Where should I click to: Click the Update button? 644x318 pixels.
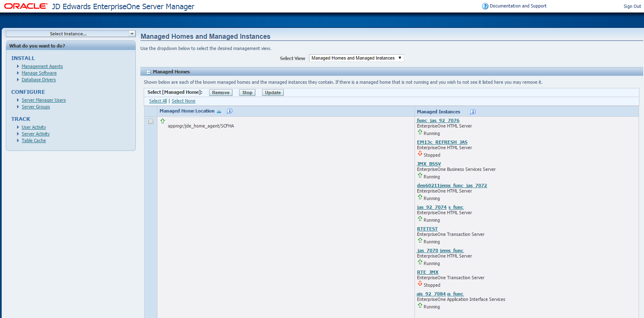coord(273,93)
